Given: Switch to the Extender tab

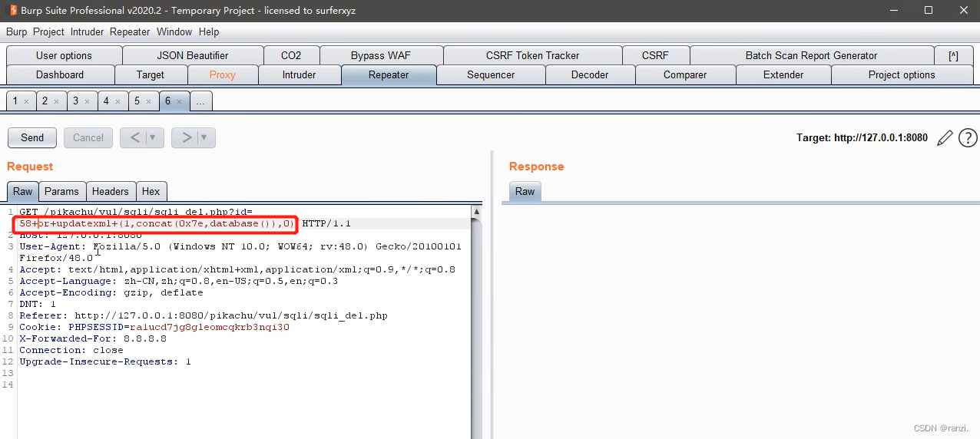Looking at the screenshot, I should (x=783, y=74).
